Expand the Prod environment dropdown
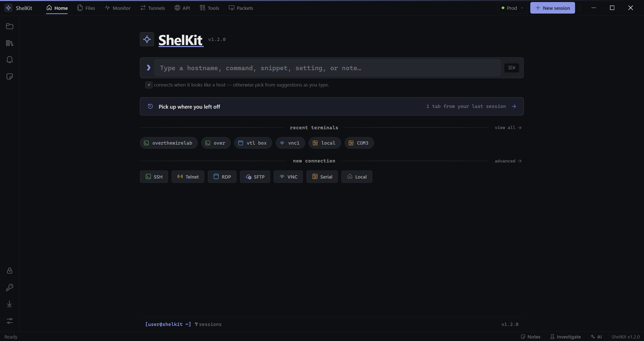 [x=512, y=8]
